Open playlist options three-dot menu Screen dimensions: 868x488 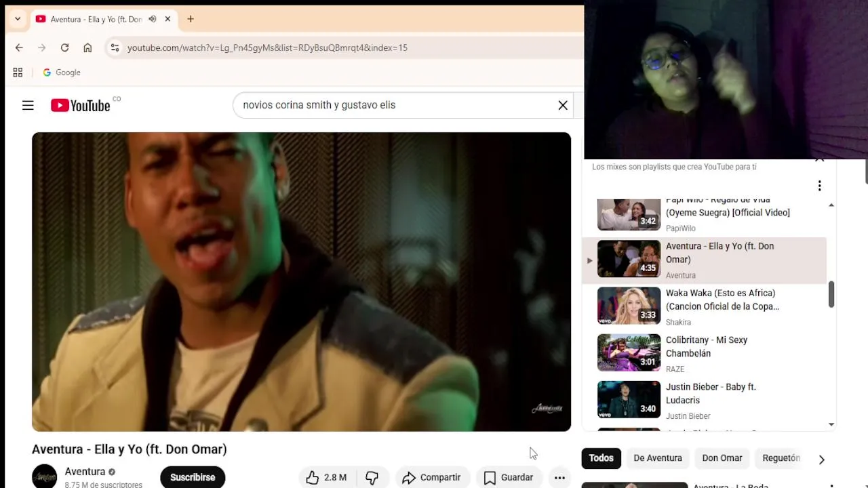pyautogui.click(x=819, y=186)
